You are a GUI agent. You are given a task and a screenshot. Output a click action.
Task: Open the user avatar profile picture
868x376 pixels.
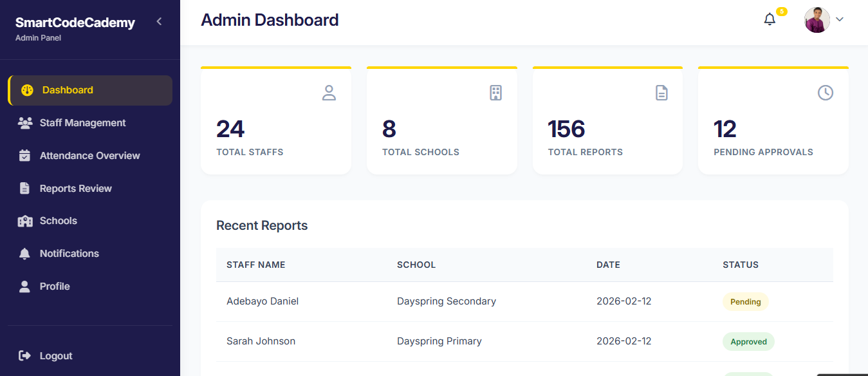click(x=817, y=20)
